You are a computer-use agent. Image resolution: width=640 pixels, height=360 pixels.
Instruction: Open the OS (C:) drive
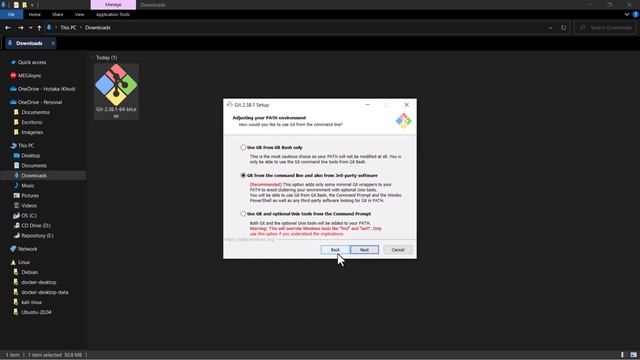[x=29, y=216]
